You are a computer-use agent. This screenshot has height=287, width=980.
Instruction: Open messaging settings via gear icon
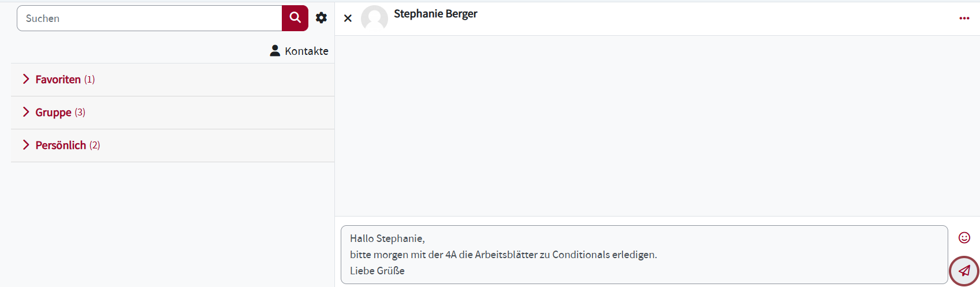point(321,18)
